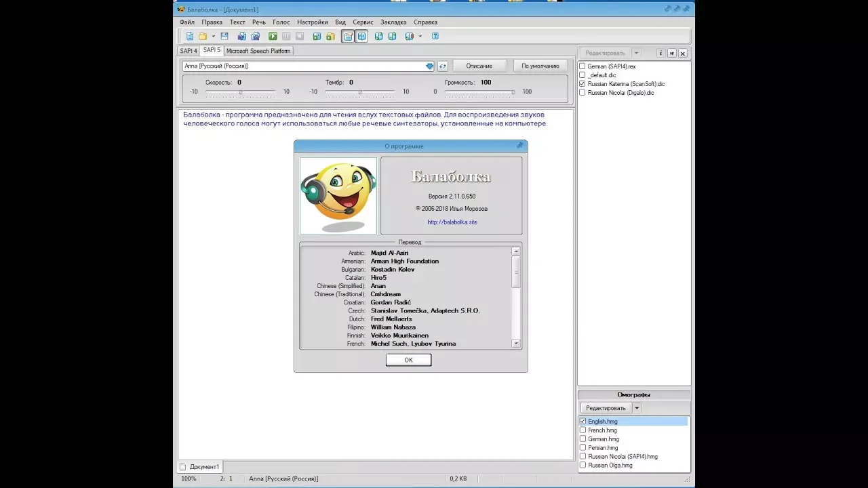Enable French.hmg homograph checkbox
The width and height of the screenshot is (868, 488).
583,430
